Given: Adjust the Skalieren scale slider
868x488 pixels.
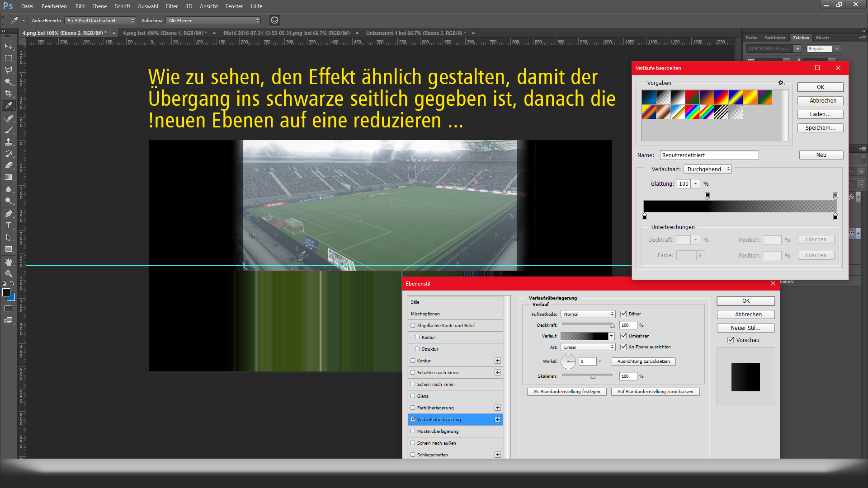Looking at the screenshot, I should 593,376.
